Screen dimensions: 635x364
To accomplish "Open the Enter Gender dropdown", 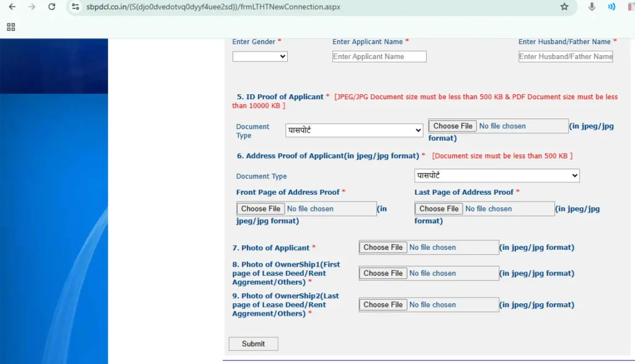I will tap(260, 56).
